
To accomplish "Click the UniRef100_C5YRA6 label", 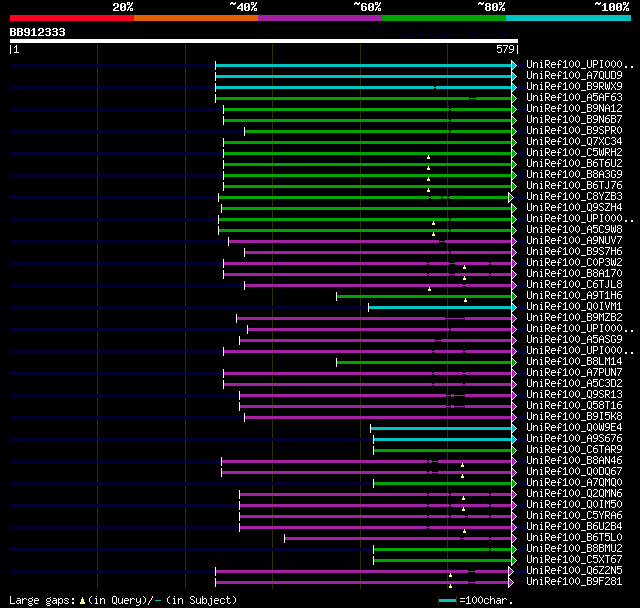I will click(574, 516).
